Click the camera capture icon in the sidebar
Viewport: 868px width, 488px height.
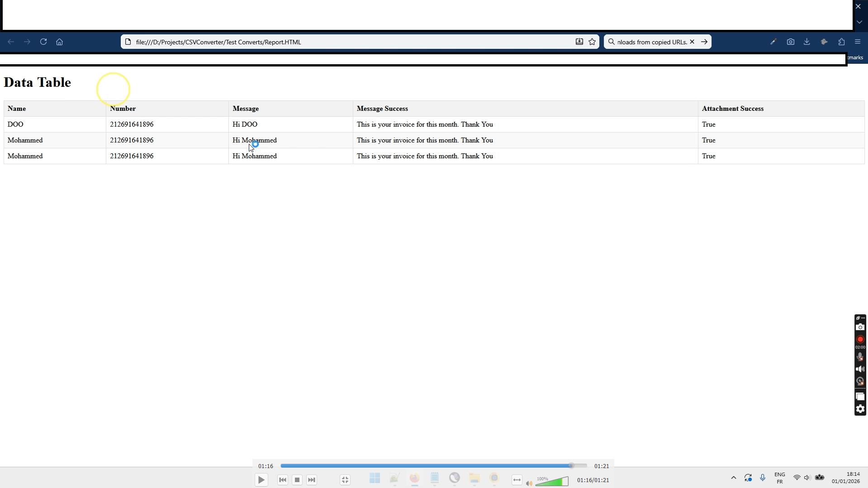tap(860, 327)
